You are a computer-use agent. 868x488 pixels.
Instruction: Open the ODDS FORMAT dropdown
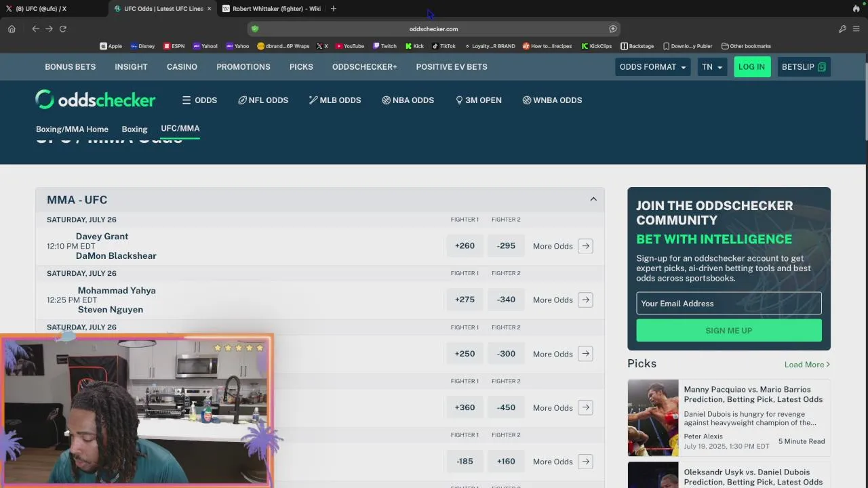pos(652,67)
